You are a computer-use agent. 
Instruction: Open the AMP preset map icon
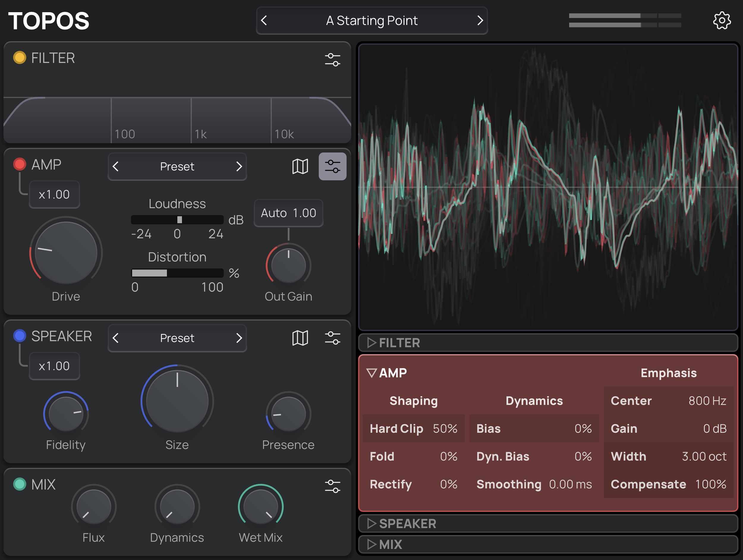pyautogui.click(x=300, y=166)
